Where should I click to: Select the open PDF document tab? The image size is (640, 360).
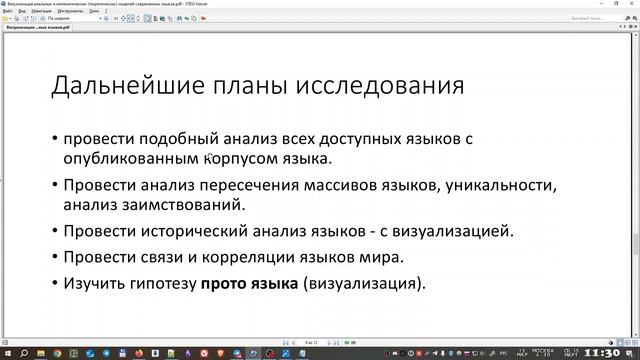click(38, 27)
